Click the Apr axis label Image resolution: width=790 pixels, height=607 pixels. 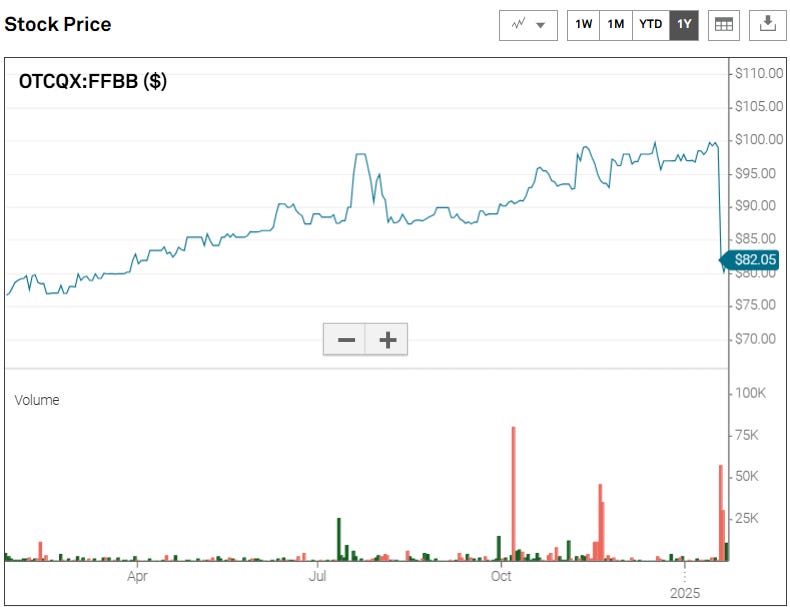(x=137, y=576)
